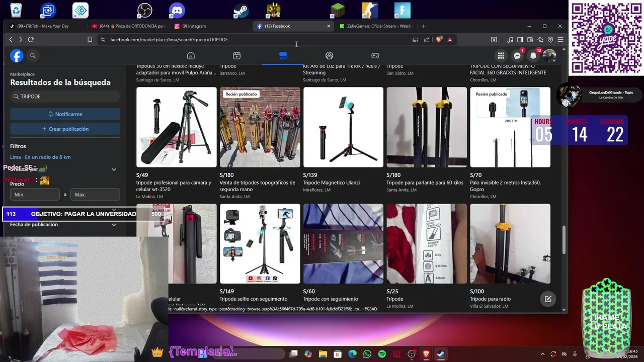Open S/60 Trípode con seguimiento image
644x362 pixels.
pos(343,244)
